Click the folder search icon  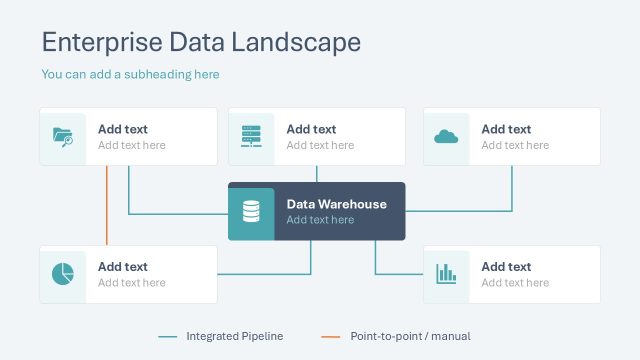[x=63, y=137]
